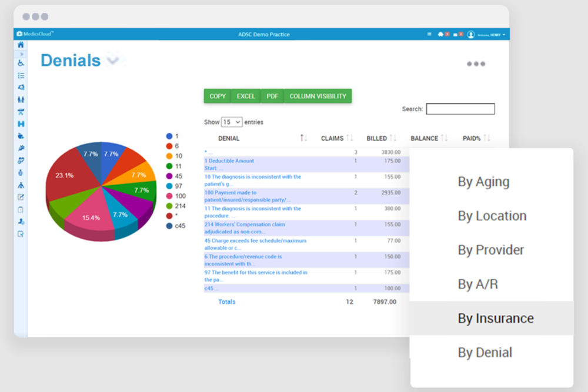The height and width of the screenshot is (392, 588).
Task: Sort by the BALANCE column arrows
Action: (x=444, y=138)
